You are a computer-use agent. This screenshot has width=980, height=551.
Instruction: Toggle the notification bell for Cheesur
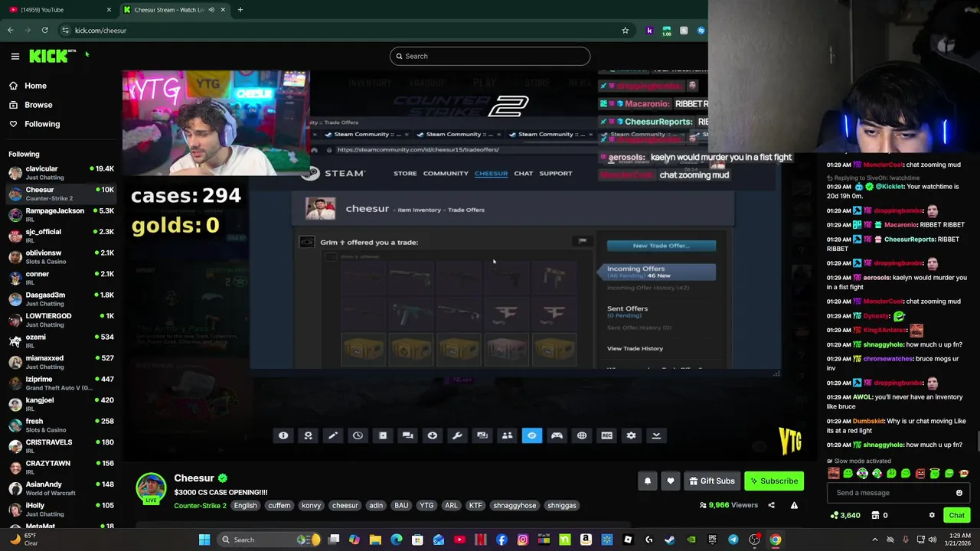pos(648,481)
